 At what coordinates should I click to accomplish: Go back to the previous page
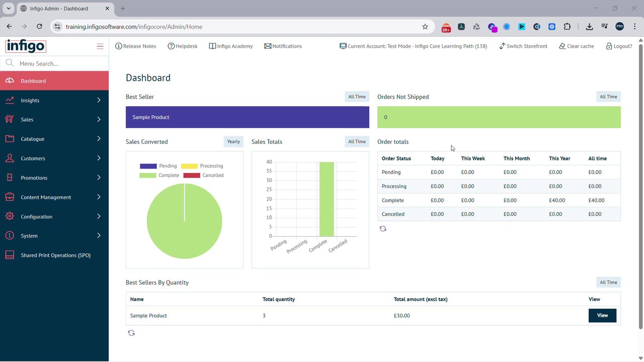9,27
